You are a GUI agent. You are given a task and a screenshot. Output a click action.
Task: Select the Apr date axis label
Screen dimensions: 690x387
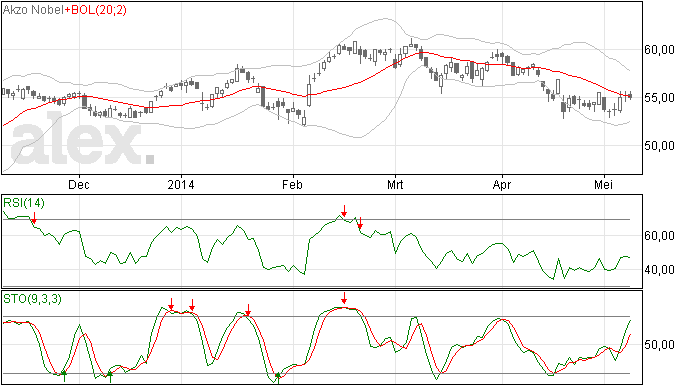click(x=502, y=185)
